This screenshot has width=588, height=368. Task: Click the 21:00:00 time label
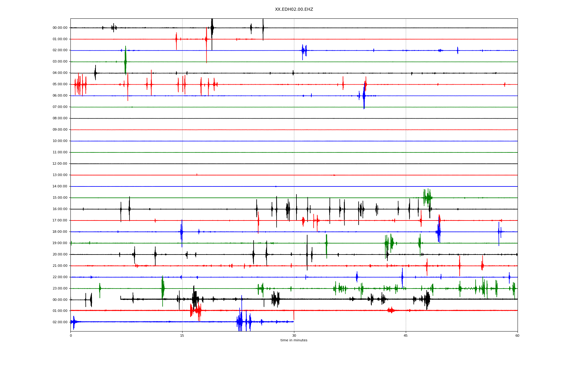pyautogui.click(x=60, y=266)
